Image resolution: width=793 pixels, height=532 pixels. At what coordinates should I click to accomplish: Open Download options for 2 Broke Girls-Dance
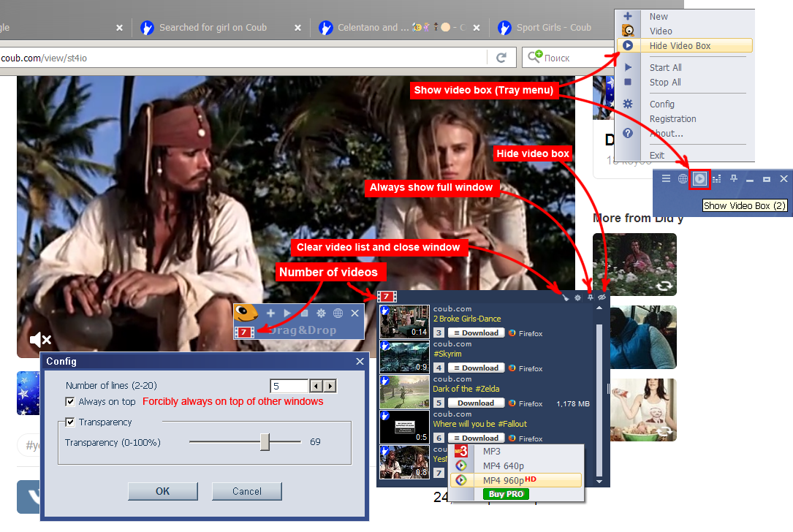coord(476,332)
